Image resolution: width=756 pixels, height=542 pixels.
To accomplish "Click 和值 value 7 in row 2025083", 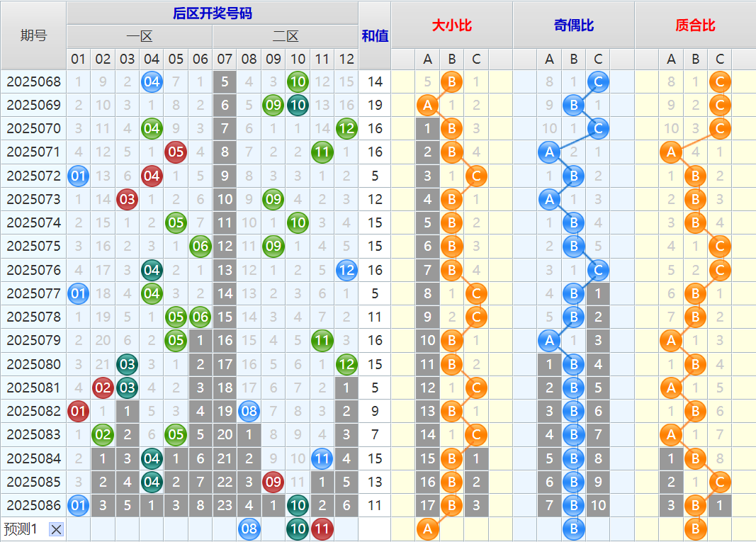I will tap(375, 434).
